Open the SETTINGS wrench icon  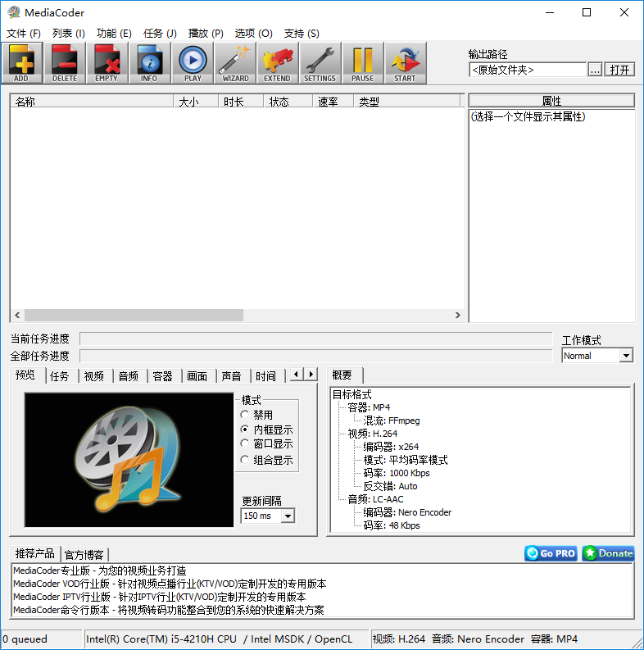[320, 63]
